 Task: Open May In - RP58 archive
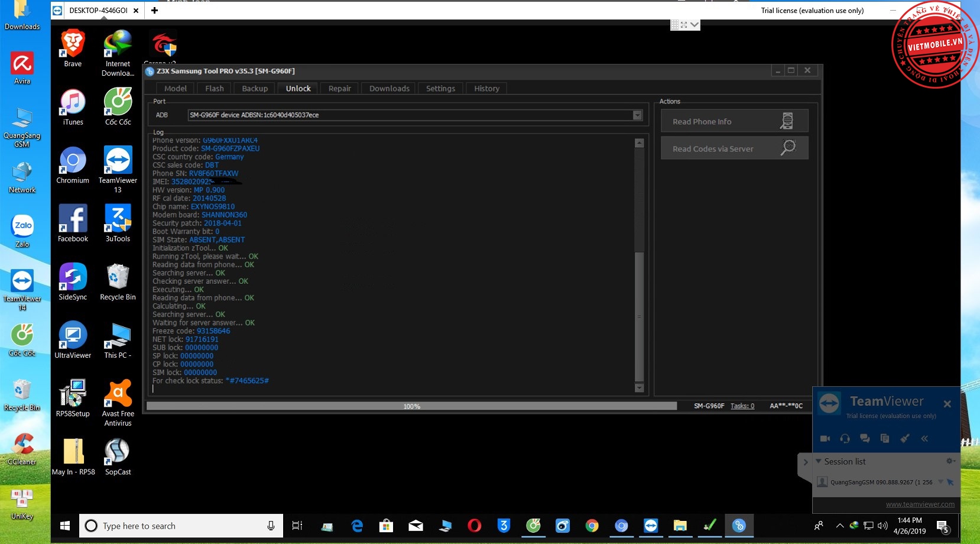[73, 457]
